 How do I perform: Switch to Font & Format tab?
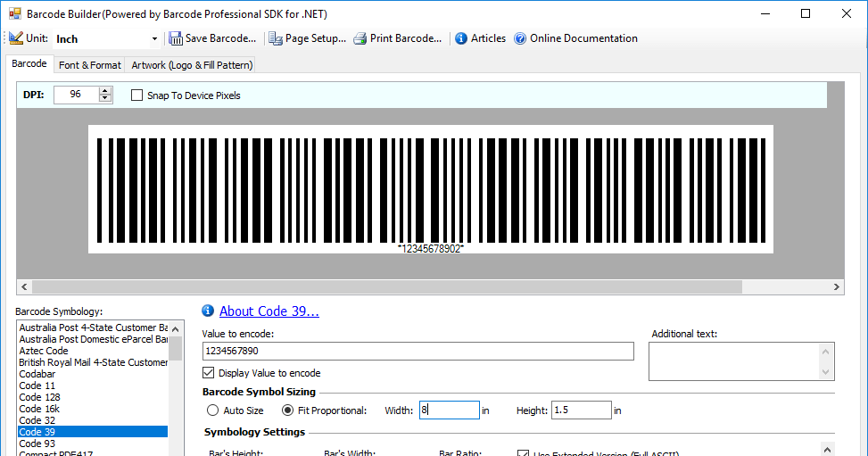[x=90, y=65]
